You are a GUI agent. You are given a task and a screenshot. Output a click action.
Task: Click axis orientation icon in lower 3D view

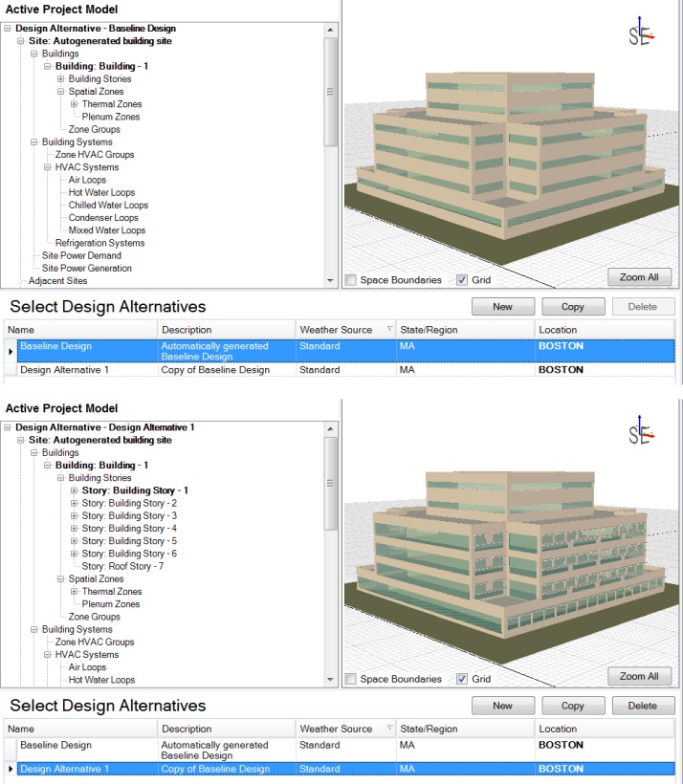click(641, 431)
